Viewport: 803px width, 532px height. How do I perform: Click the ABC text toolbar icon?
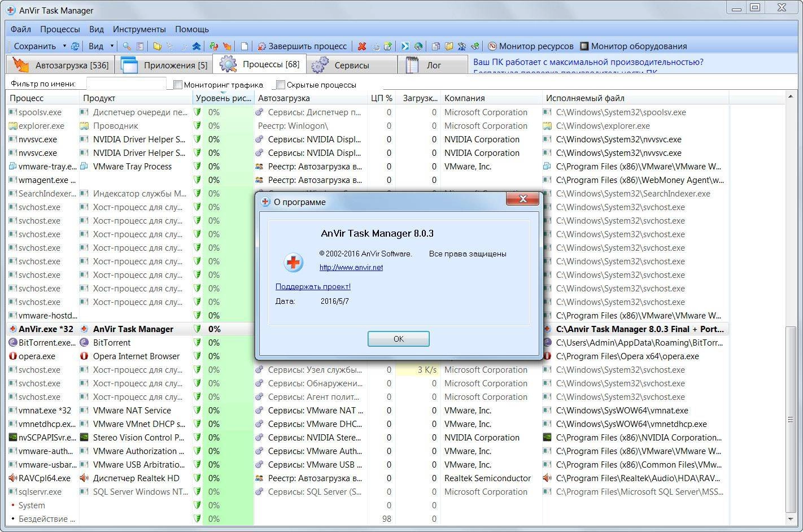(x=461, y=46)
